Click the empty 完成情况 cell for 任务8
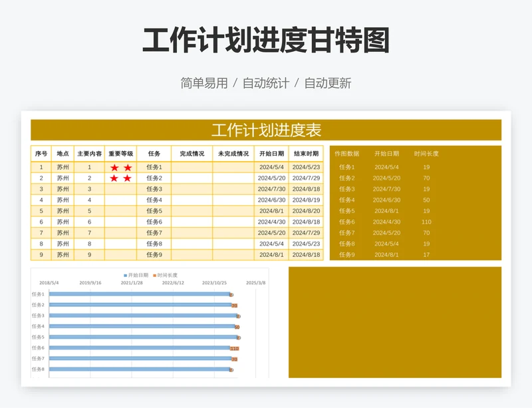532x408 pixels. [x=192, y=244]
